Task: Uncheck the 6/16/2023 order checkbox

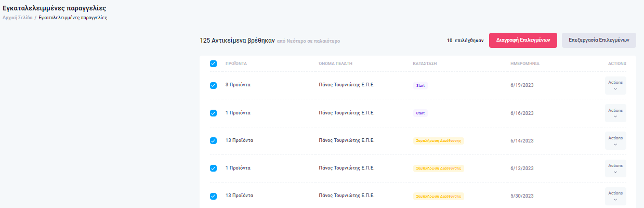Action: [213, 113]
